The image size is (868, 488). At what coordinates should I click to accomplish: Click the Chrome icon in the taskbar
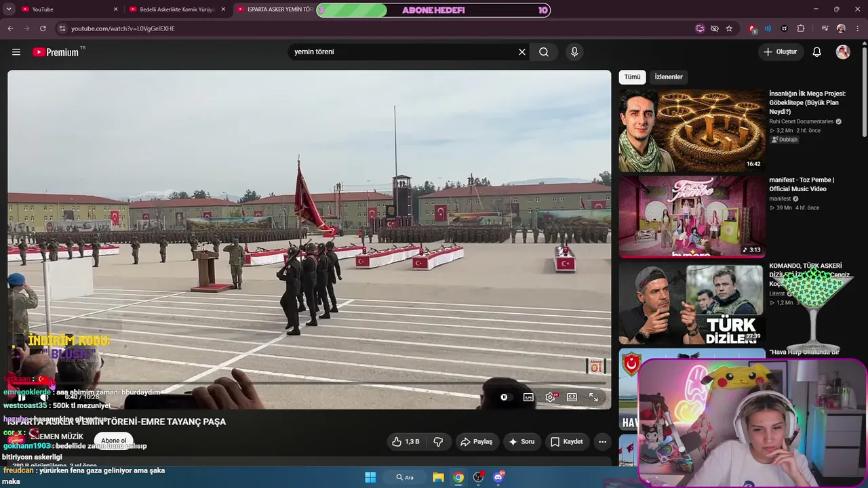coord(458,477)
